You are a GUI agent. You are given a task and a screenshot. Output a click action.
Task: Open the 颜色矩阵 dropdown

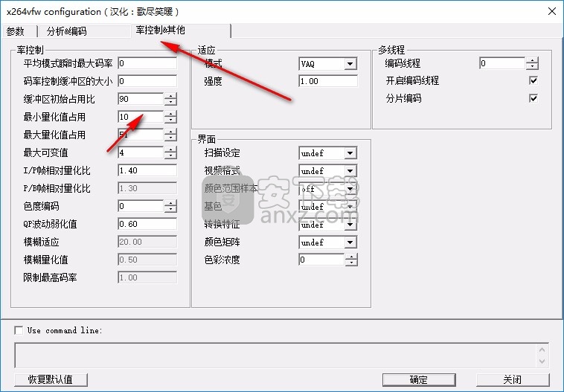[x=350, y=242]
